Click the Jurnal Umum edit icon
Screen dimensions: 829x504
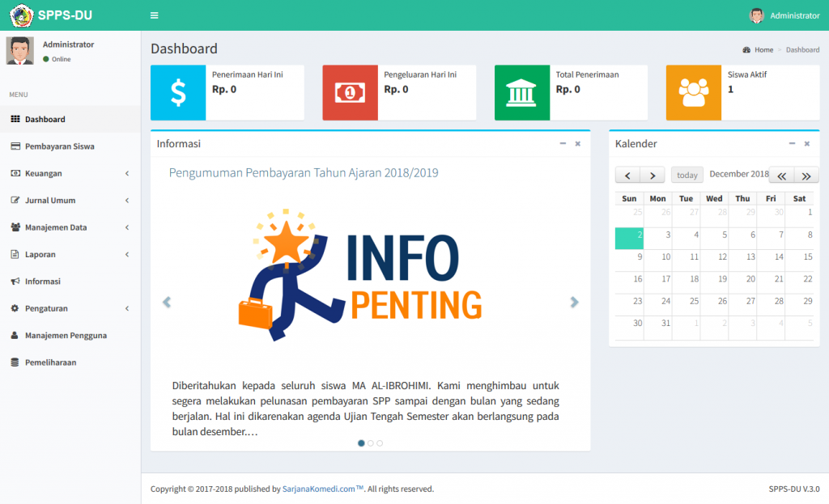click(15, 200)
